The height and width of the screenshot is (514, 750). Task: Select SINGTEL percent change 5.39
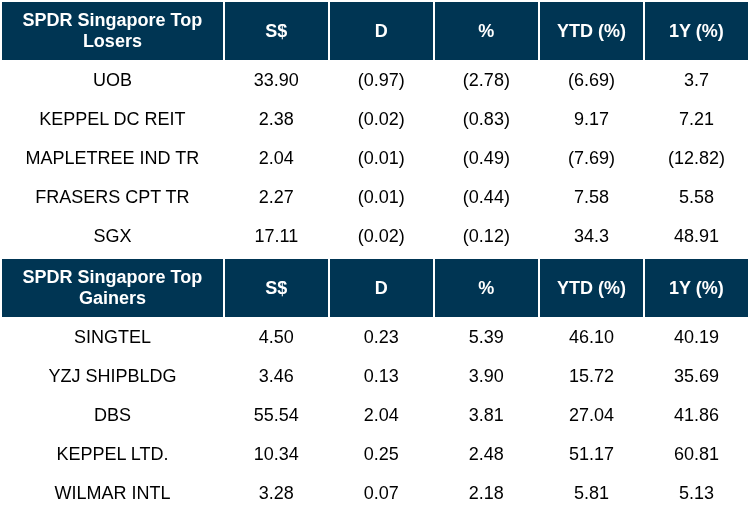[x=486, y=337]
